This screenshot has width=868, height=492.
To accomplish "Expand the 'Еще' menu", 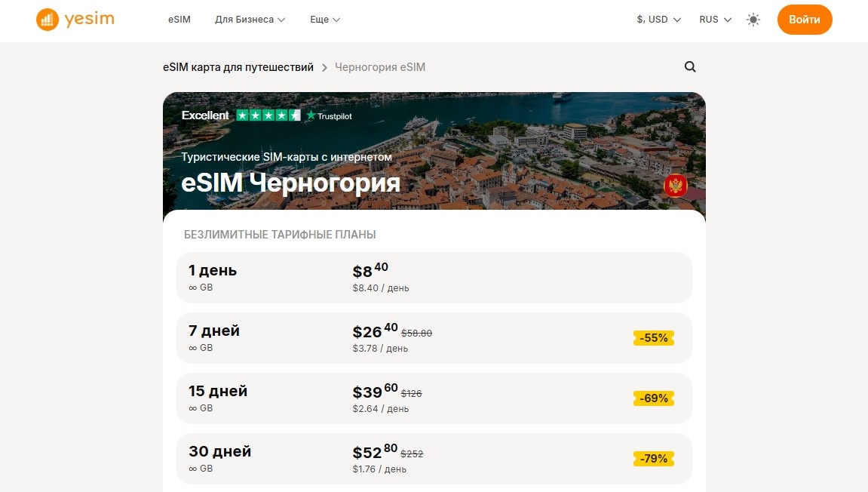I will pos(324,20).
